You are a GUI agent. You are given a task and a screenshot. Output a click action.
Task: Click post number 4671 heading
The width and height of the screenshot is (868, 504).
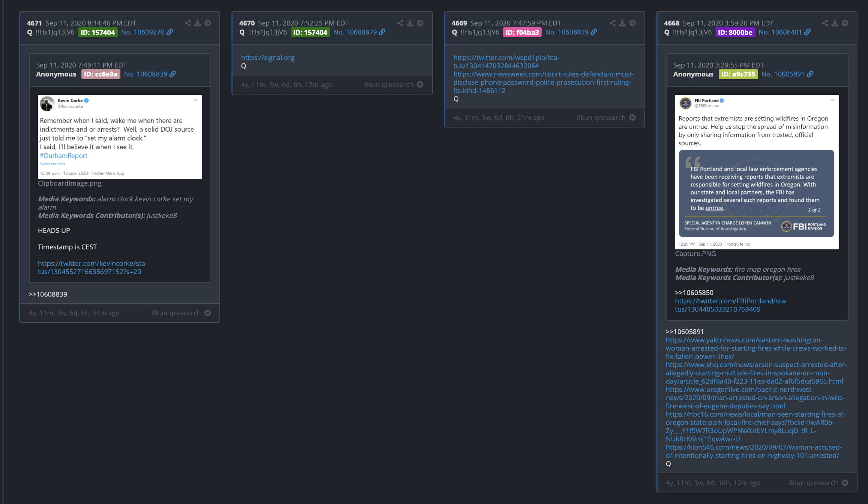click(35, 23)
